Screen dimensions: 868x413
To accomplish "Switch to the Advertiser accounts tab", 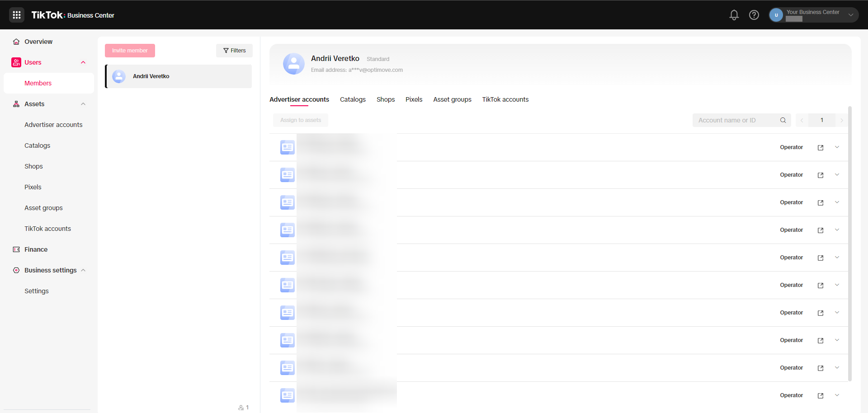I will click(299, 99).
